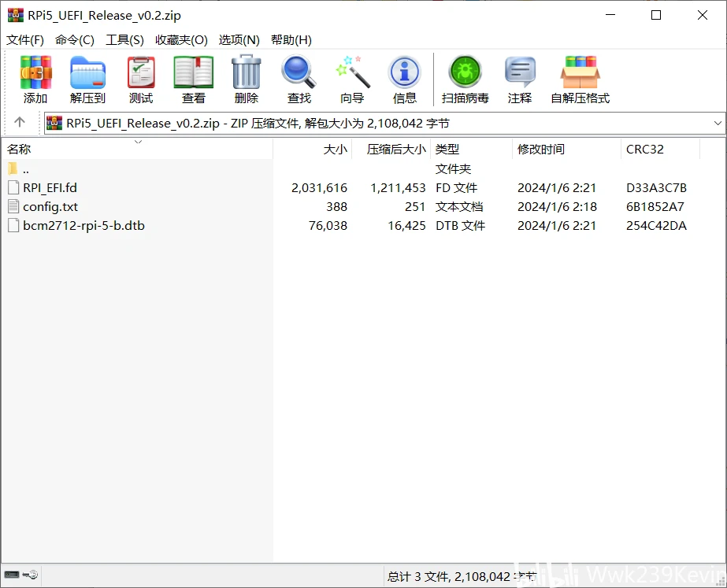Viewport: 727px width, 588px height.
Task: Click the status bar total 总计 3 文件 text
Action: click(462, 576)
